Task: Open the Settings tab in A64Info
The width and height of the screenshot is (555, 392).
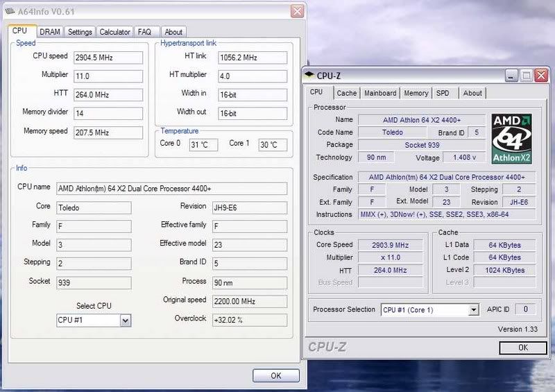Action: [80, 32]
